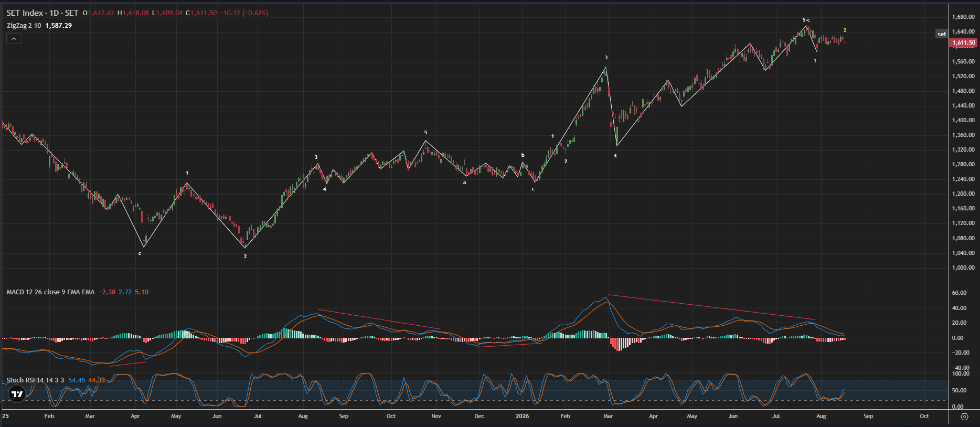
Task: Click the 1,240.00 price axis label
Action: click(963, 179)
